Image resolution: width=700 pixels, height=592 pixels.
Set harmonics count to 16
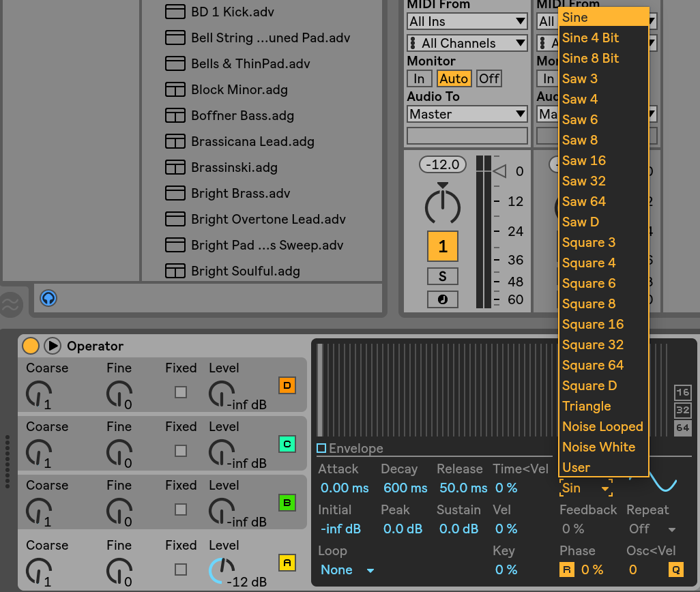pyautogui.click(x=682, y=393)
